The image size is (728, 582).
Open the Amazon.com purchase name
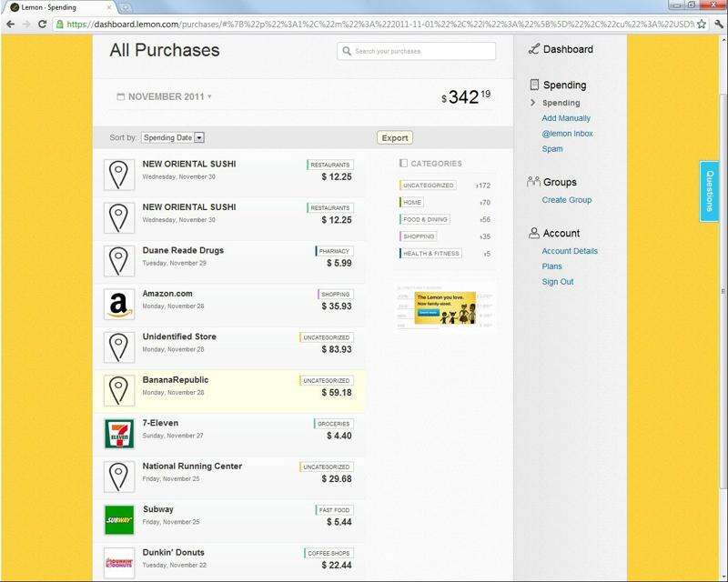167,294
